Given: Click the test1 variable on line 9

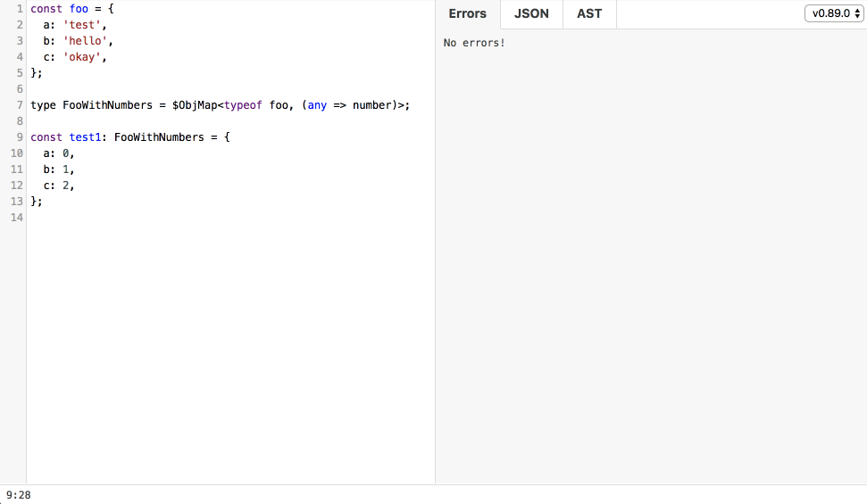Looking at the screenshot, I should pyautogui.click(x=85, y=137).
